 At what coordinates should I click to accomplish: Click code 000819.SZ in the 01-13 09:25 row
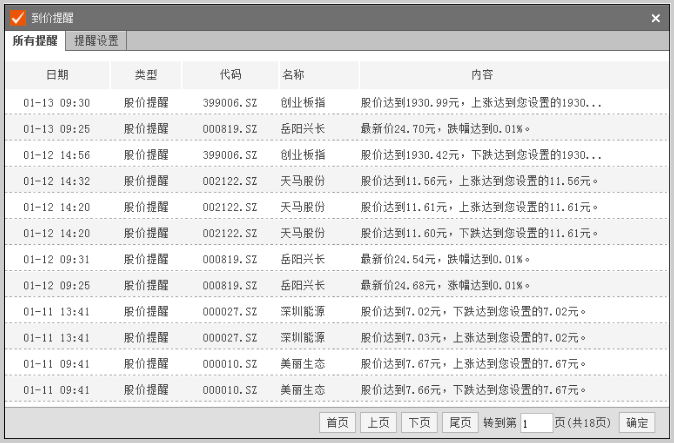pyautogui.click(x=230, y=129)
